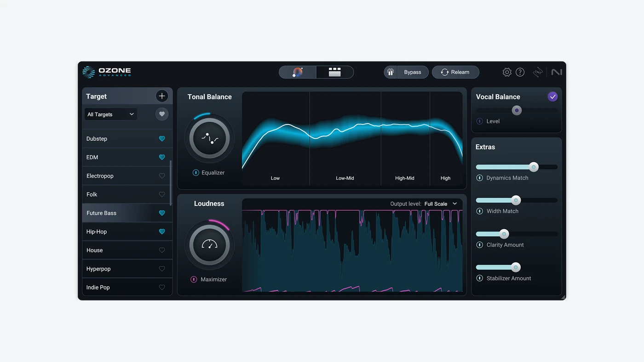Unfavorite the Future Bass heart
The image size is (644, 362).
(162, 213)
